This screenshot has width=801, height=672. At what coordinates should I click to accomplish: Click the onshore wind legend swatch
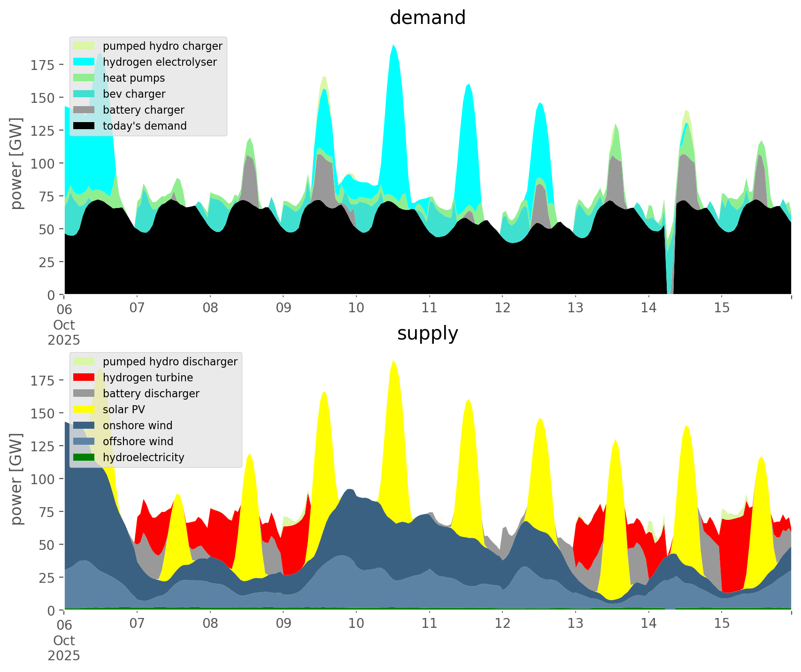pyautogui.click(x=84, y=425)
